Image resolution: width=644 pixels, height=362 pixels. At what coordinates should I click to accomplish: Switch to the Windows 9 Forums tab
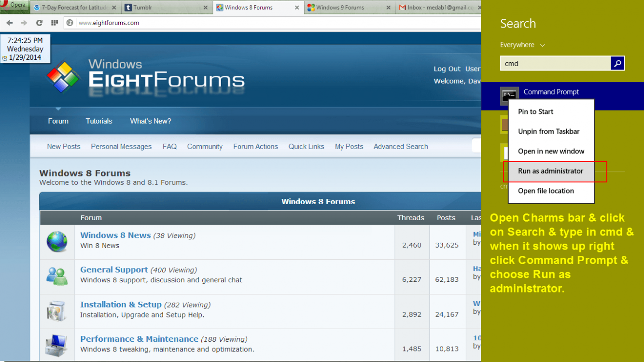[x=349, y=8]
